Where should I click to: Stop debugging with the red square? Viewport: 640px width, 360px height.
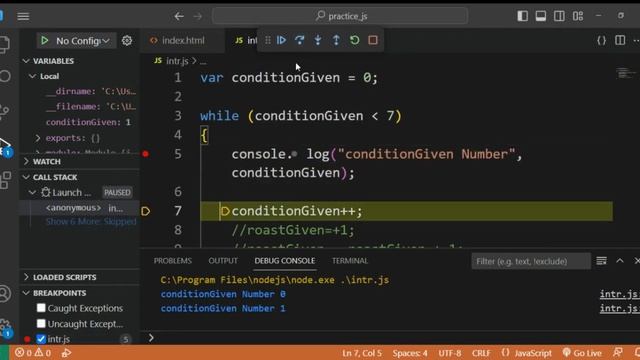pos(373,40)
